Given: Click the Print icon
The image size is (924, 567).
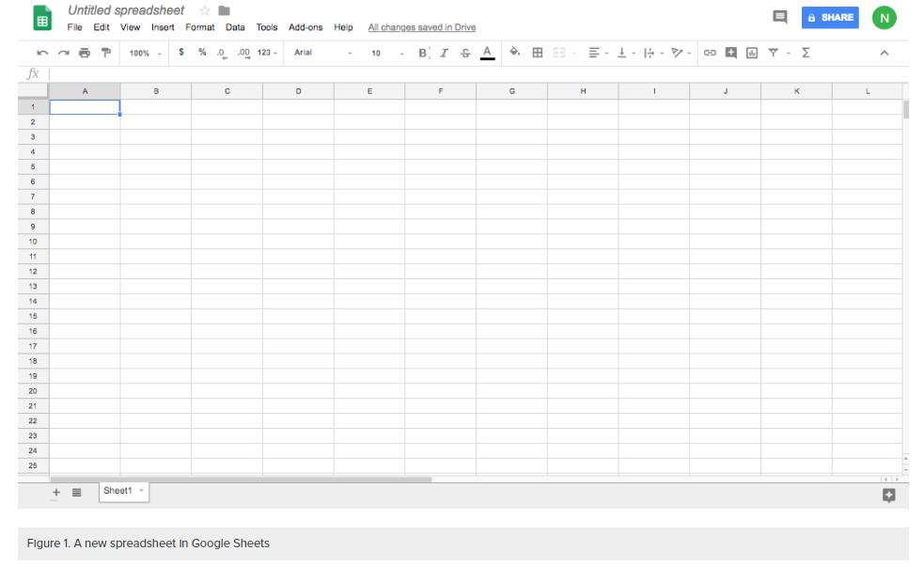Looking at the screenshot, I should point(85,53).
